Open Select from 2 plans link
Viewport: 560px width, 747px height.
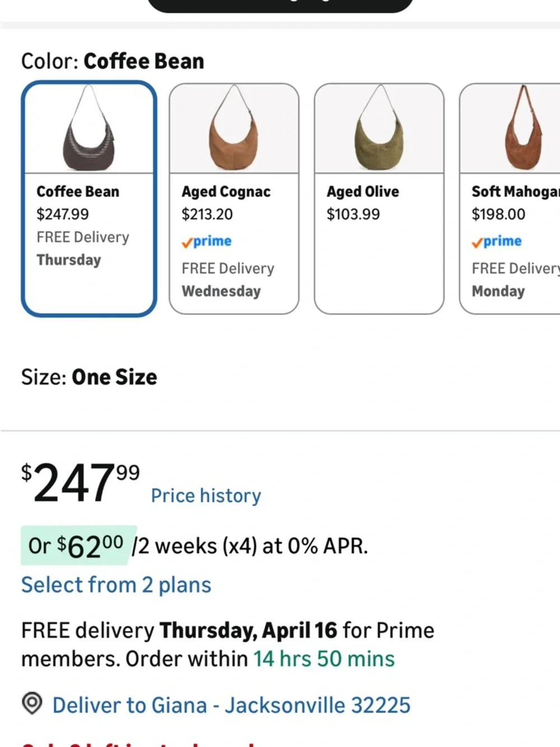click(x=116, y=585)
